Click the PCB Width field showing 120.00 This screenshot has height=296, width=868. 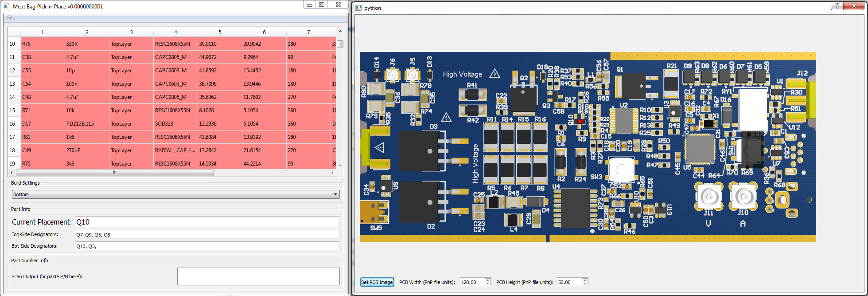pos(472,282)
